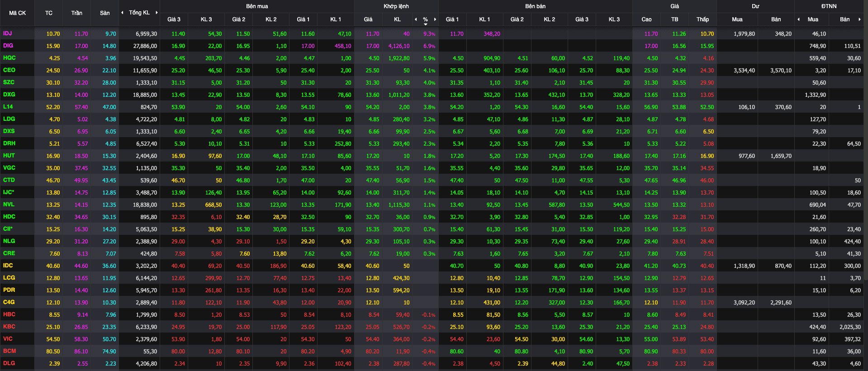
Task: Click C4G Dư Mua value 3,092,20
Action: click(x=744, y=303)
